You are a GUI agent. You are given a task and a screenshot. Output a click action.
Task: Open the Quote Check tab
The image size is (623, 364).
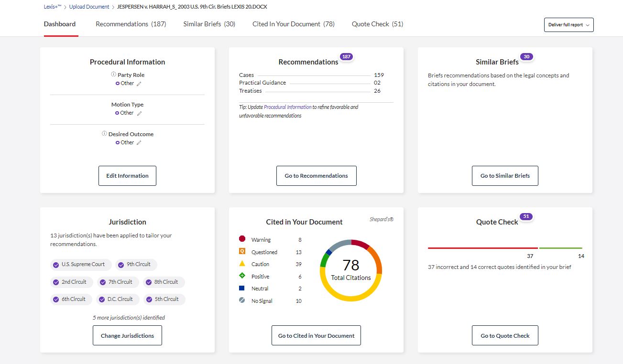tap(377, 24)
